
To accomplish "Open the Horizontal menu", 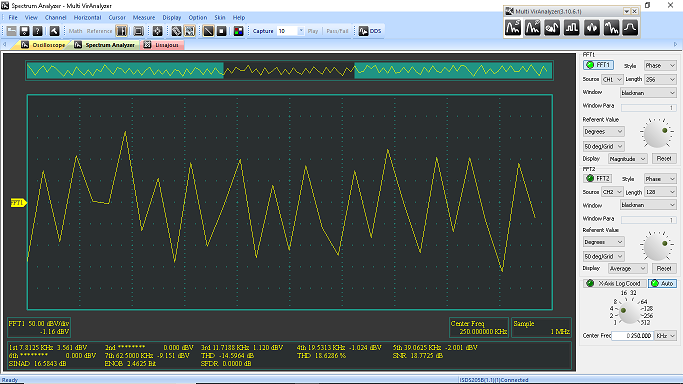I will coord(87,17).
